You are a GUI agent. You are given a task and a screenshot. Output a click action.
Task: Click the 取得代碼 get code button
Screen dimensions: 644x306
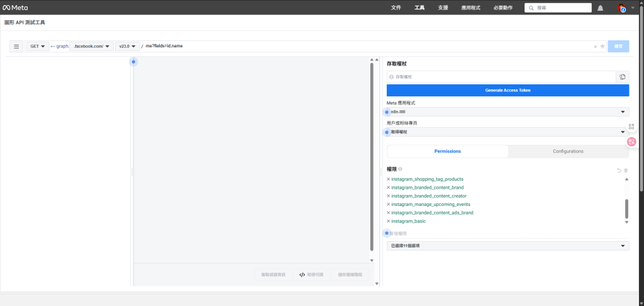[x=311, y=275]
